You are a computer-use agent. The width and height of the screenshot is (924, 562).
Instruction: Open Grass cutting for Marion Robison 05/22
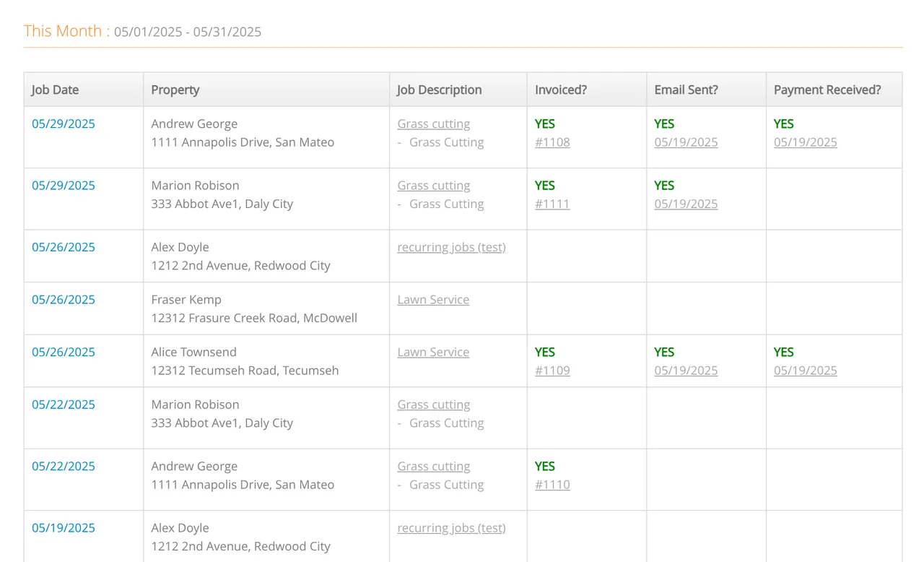point(433,405)
